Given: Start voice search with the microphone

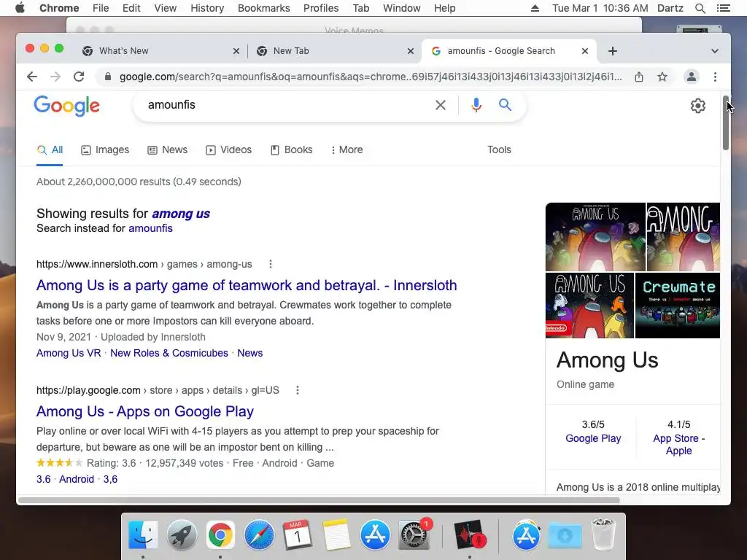Looking at the screenshot, I should [x=476, y=105].
